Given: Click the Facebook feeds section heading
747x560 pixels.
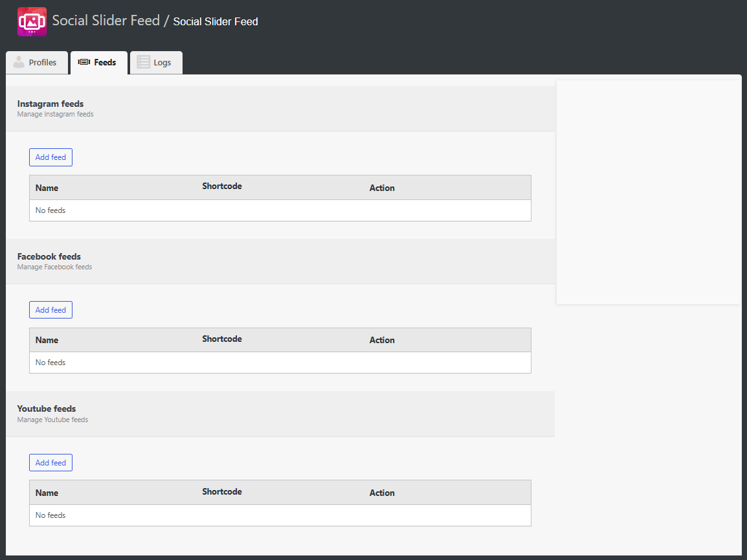Looking at the screenshot, I should [x=49, y=256].
